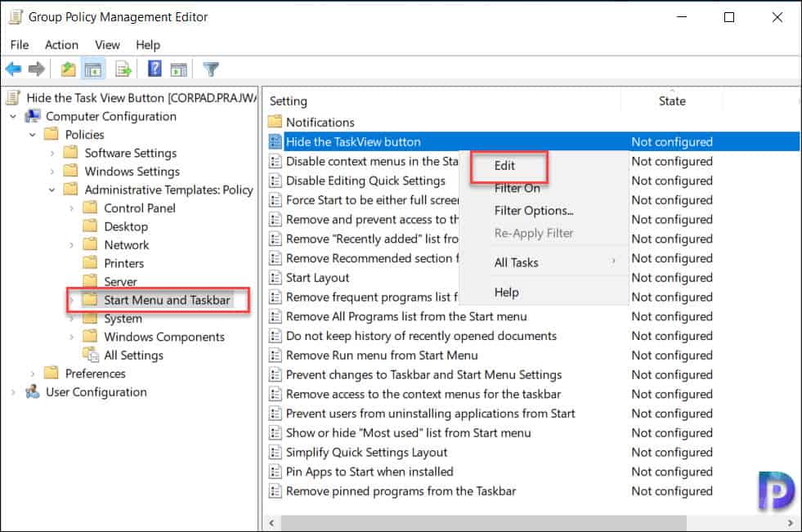Click the Preferences folder icon
Screen dimensions: 802x532
pyautogui.click(x=52, y=373)
